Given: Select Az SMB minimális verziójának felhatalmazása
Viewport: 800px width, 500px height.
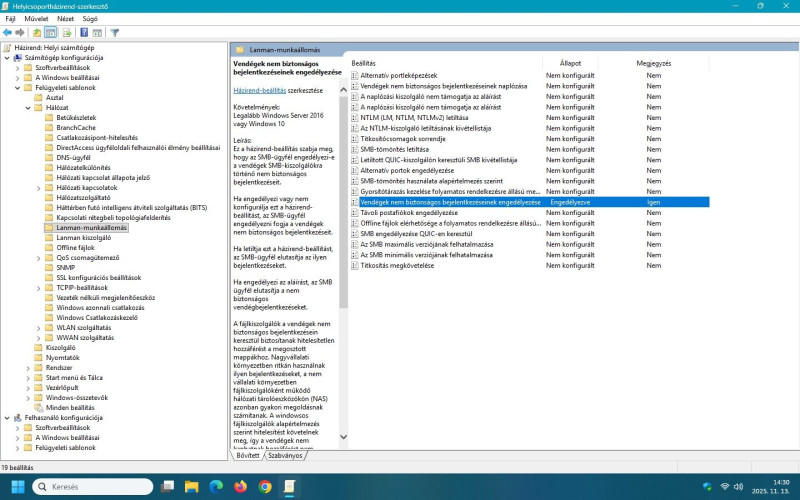Looking at the screenshot, I should click(427, 255).
